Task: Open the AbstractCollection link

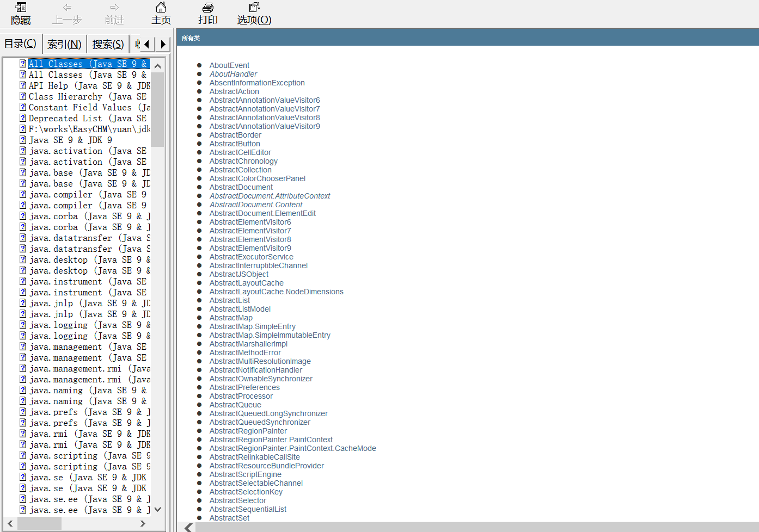Action: point(240,170)
